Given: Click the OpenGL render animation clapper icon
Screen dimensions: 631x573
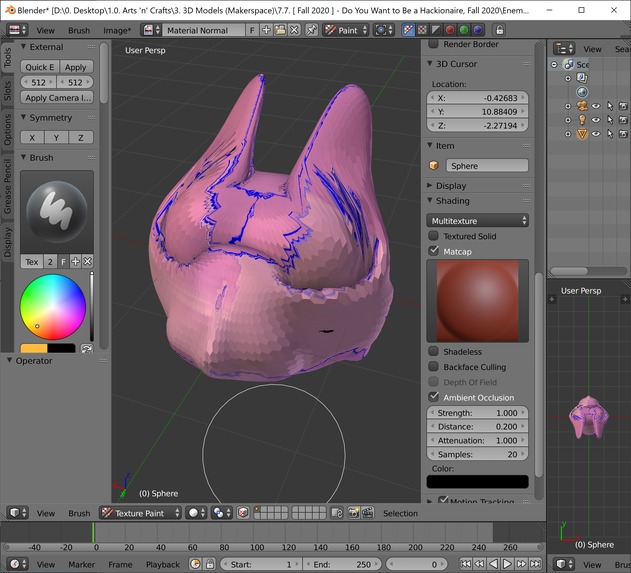Looking at the screenshot, I should pos(367,513).
